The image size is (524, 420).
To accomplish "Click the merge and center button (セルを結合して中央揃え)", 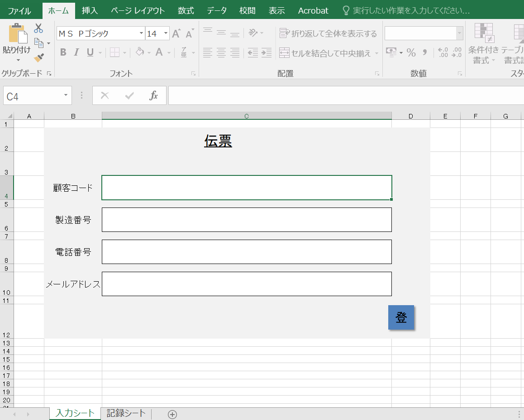I will 325,53.
